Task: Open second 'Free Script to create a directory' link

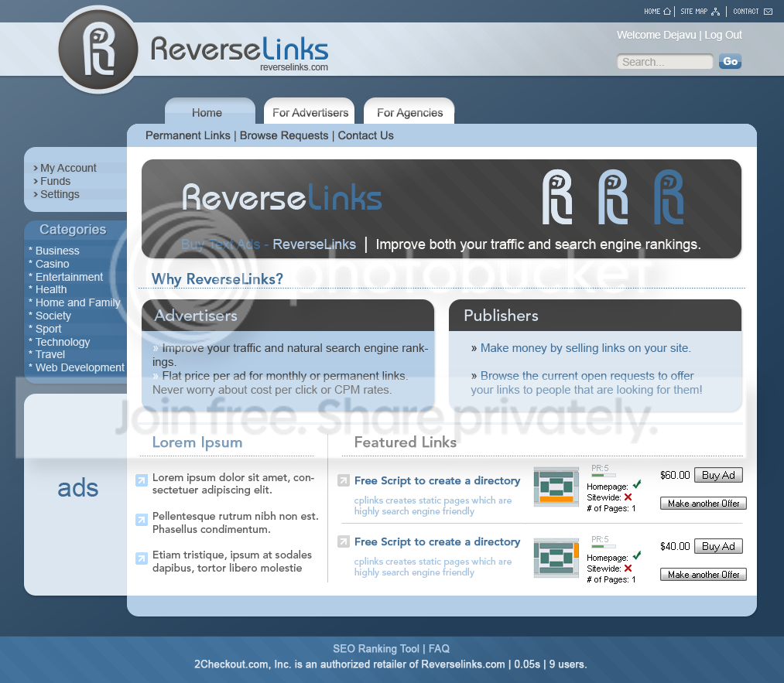Action: click(437, 541)
